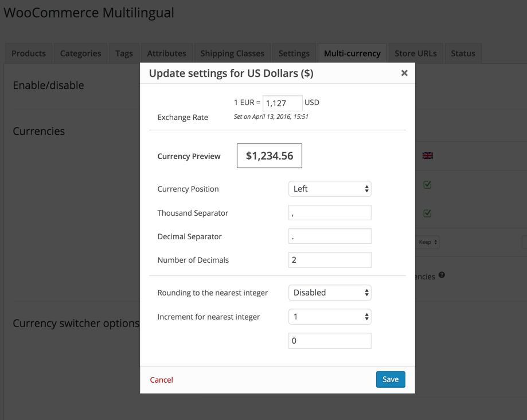
Task: Close the Update settings dialog with X
Action: coord(404,73)
